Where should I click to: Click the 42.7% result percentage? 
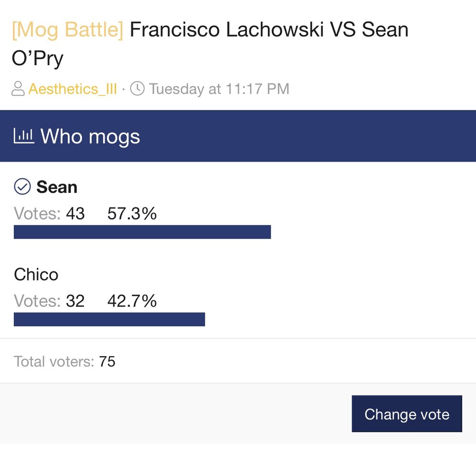[x=132, y=301]
